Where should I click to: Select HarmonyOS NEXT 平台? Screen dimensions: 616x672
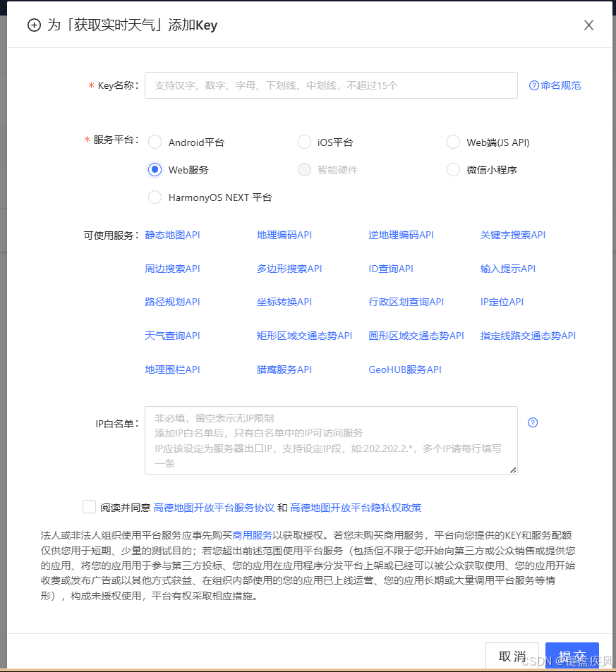tap(155, 197)
